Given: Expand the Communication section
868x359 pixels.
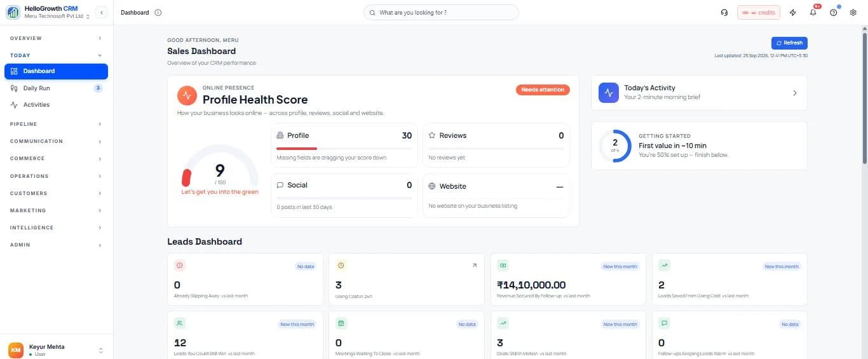Looking at the screenshot, I should coord(56,141).
